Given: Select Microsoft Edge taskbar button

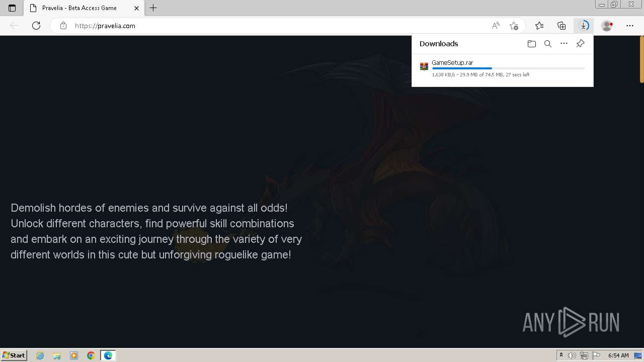Looking at the screenshot, I should (108, 355).
